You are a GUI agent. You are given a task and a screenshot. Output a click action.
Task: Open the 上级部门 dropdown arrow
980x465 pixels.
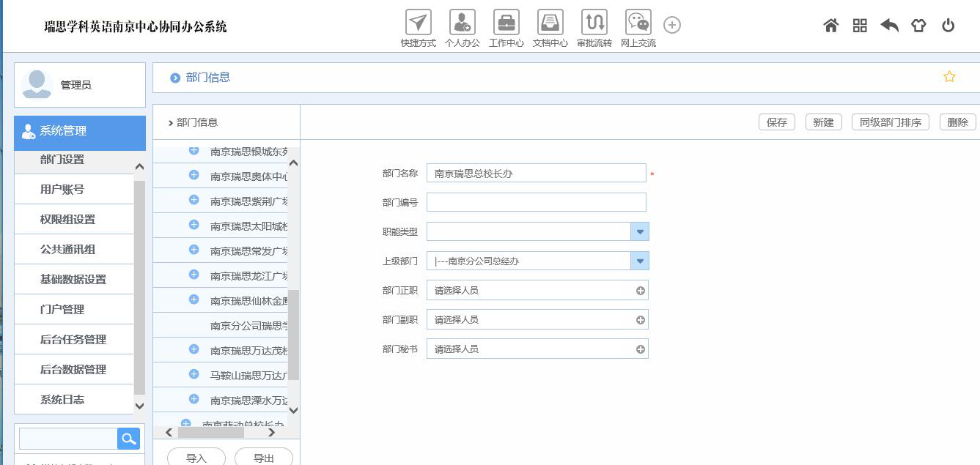pos(639,261)
